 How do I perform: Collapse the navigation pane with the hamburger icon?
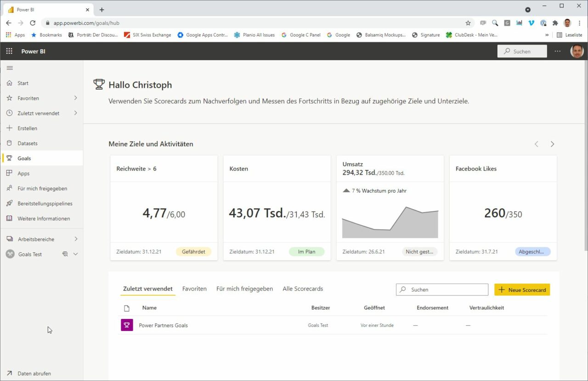10,68
